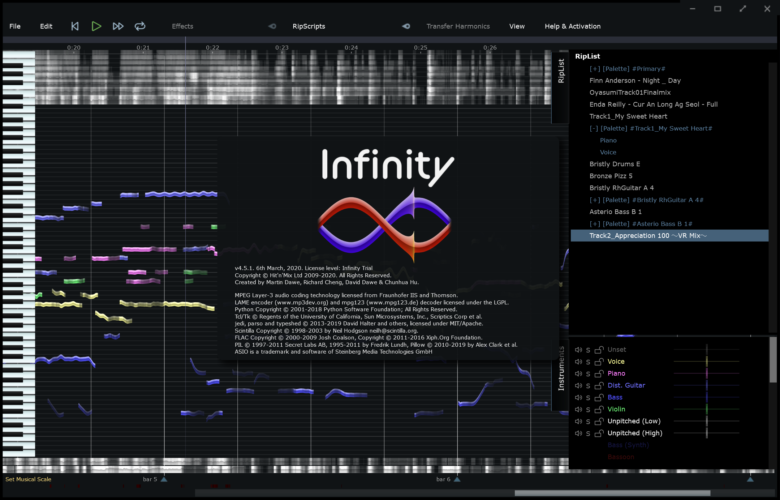Image resolution: width=780 pixels, height=500 pixels.
Task: Toggle lock for Violin instrument
Action: coord(599,409)
